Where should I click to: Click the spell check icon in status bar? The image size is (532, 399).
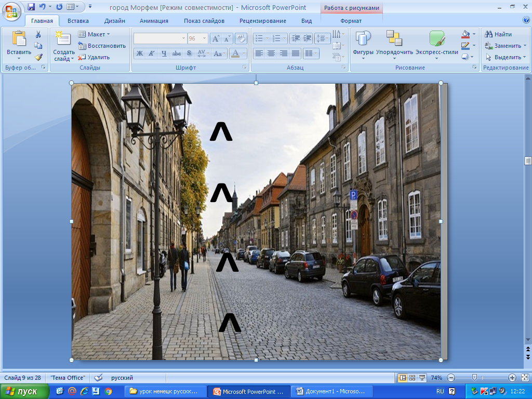99,378
